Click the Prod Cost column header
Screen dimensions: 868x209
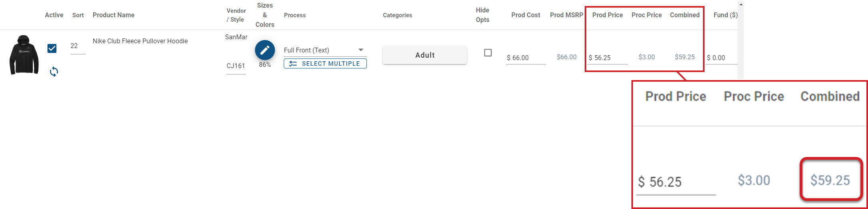point(526,15)
